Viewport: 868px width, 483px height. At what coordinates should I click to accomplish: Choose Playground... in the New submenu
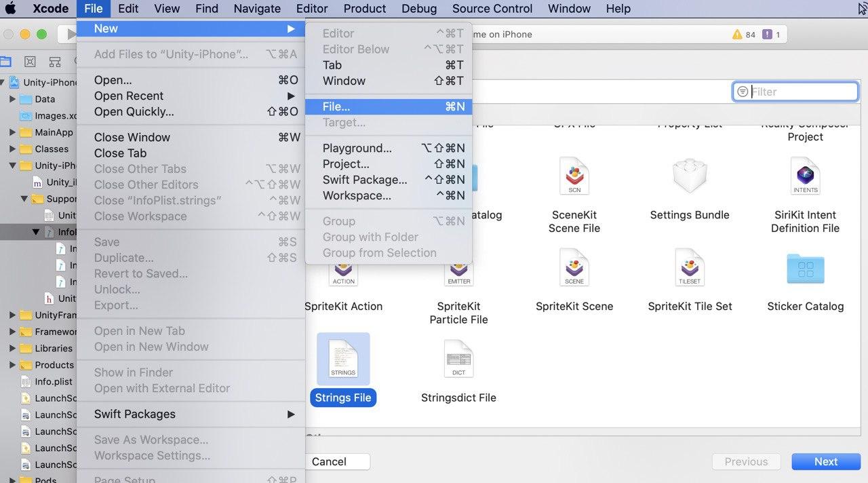click(388, 148)
